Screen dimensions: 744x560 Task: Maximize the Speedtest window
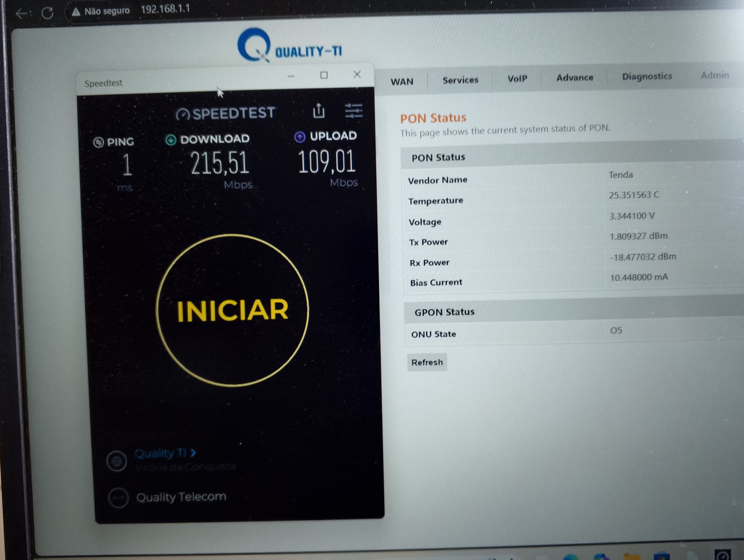324,75
